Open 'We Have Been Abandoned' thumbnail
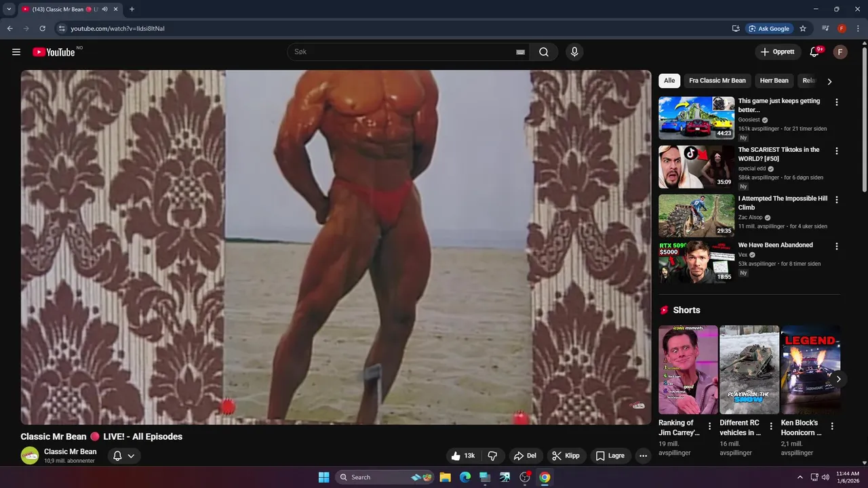The image size is (868, 488). click(x=696, y=262)
